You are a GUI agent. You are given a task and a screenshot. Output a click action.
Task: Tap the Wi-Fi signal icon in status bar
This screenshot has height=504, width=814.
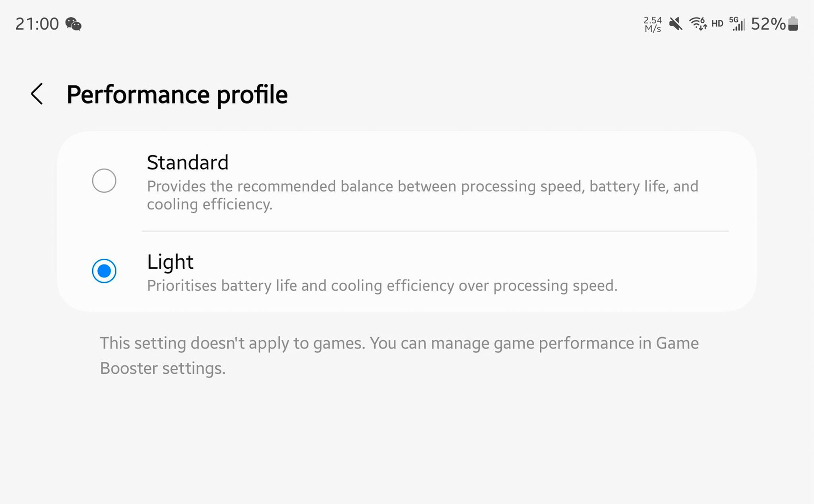pos(698,24)
